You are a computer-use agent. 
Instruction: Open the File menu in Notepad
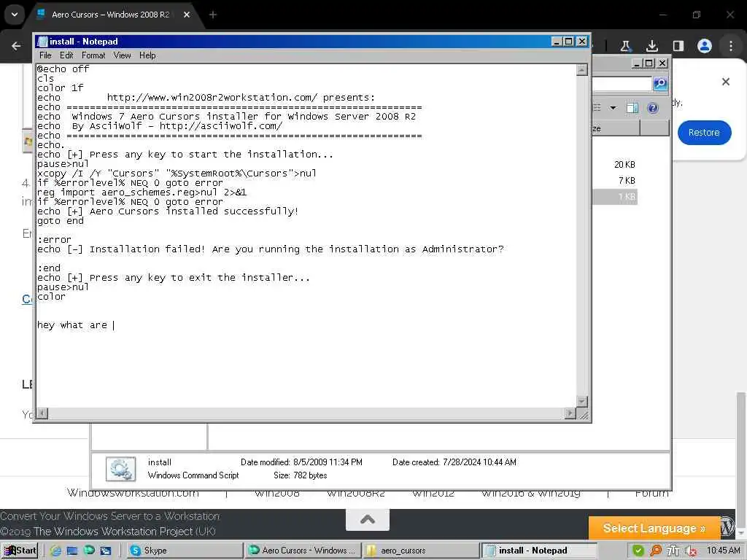point(45,55)
